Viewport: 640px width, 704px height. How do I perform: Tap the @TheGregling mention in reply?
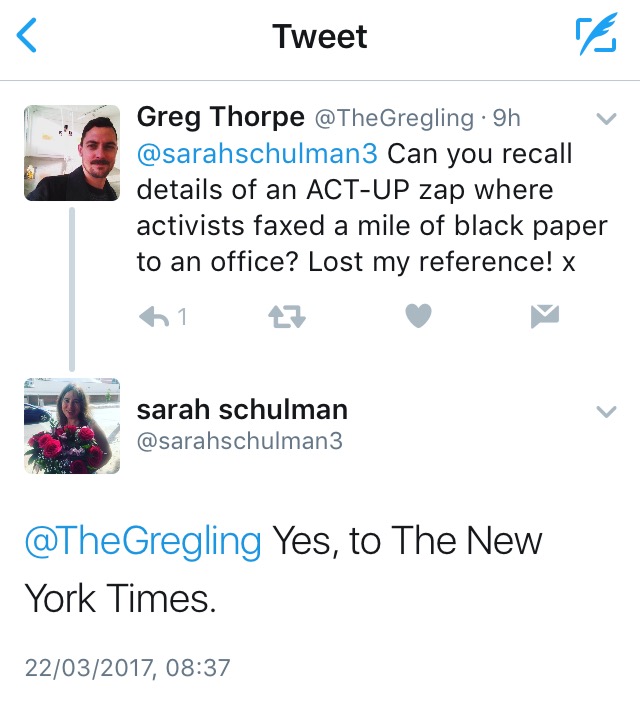pyautogui.click(x=142, y=542)
